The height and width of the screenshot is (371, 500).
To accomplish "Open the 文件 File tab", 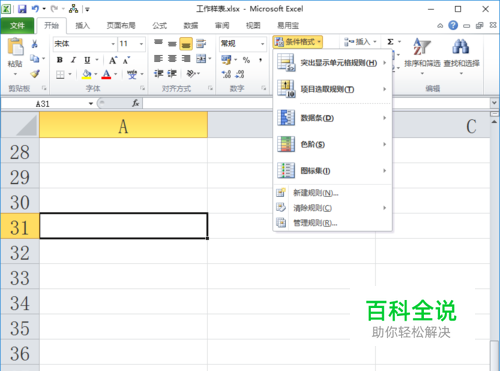I will tap(17, 25).
